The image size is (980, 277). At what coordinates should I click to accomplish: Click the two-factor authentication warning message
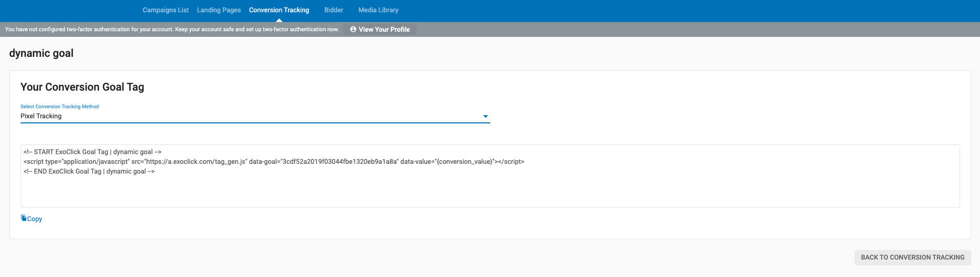(172, 30)
